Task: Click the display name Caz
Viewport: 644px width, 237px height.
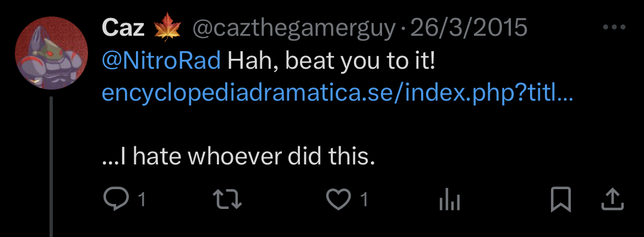Action: point(123,29)
